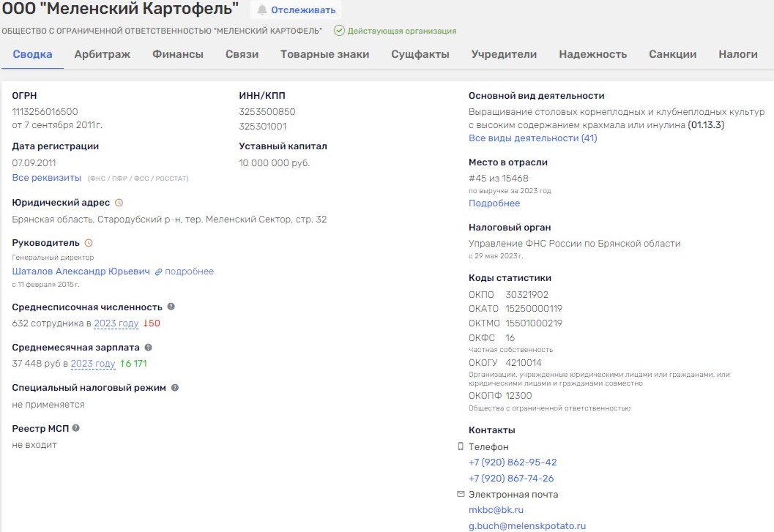
Task: Click the company title ООО "Меленский Картофель"
Action: [x=120, y=8]
